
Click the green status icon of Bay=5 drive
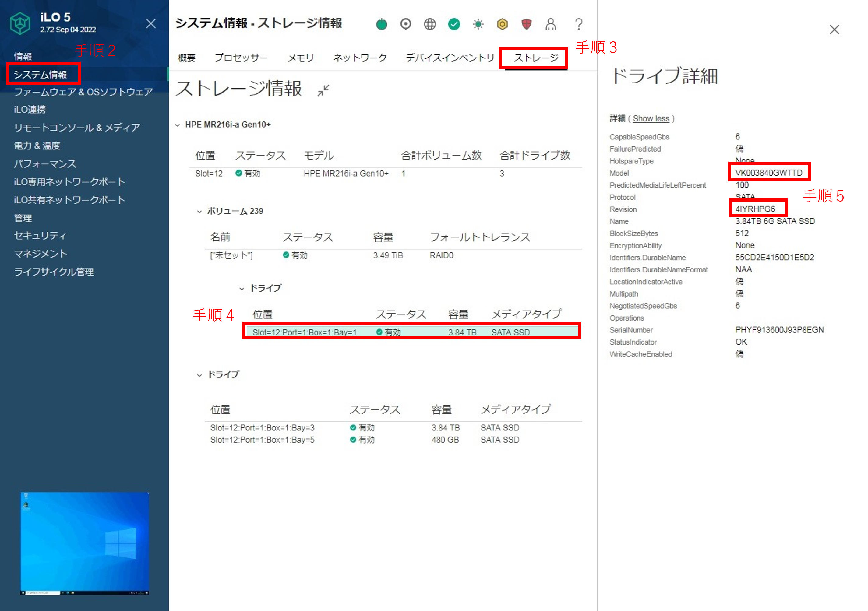click(353, 440)
